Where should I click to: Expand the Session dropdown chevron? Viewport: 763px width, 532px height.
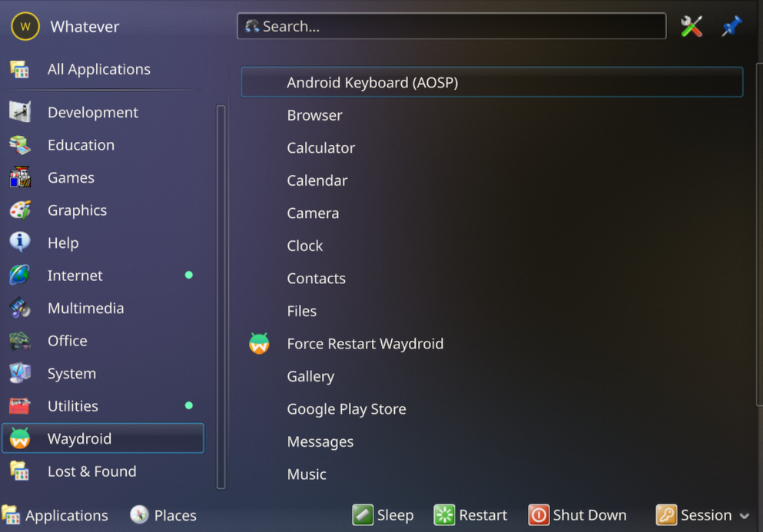[744, 516]
